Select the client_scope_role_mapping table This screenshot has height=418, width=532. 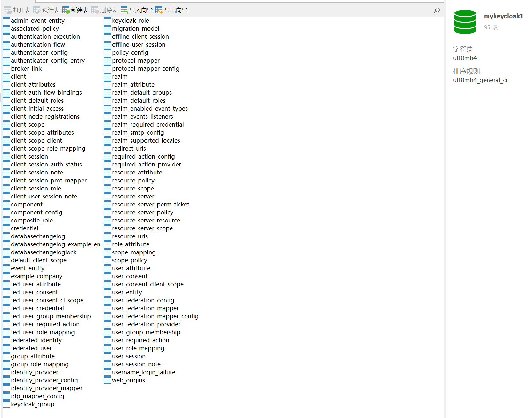point(48,149)
